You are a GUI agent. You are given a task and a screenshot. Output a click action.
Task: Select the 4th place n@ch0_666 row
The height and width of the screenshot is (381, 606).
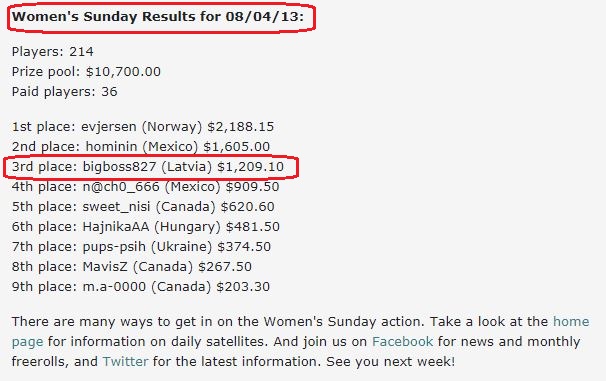tap(145, 187)
